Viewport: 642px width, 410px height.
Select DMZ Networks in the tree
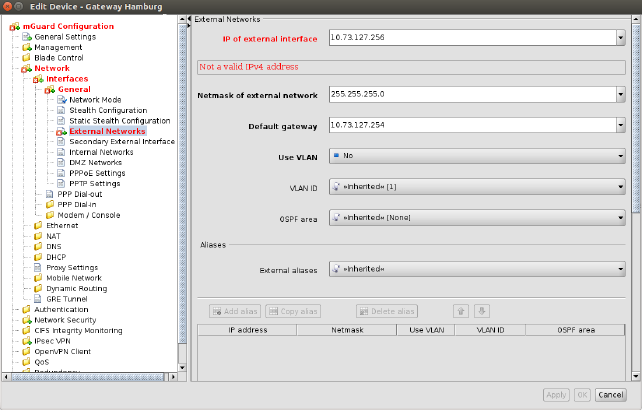coord(96,162)
